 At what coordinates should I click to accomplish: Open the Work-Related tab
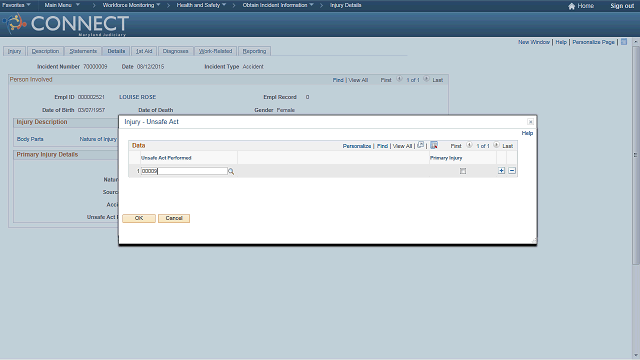click(216, 51)
